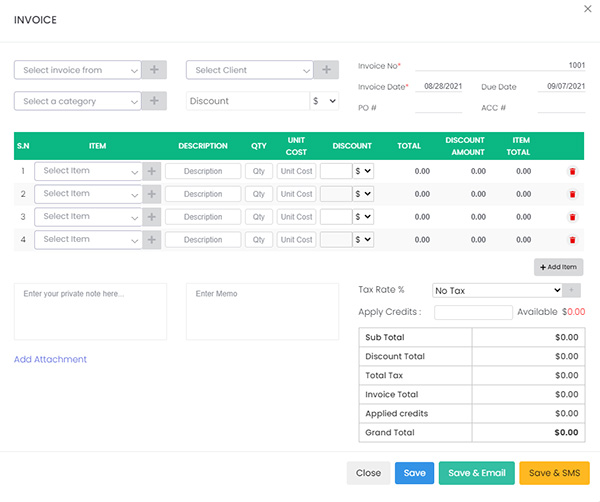Screen dimensions: 600x502
Task: Click the Add Attachment link
Action: (50, 359)
